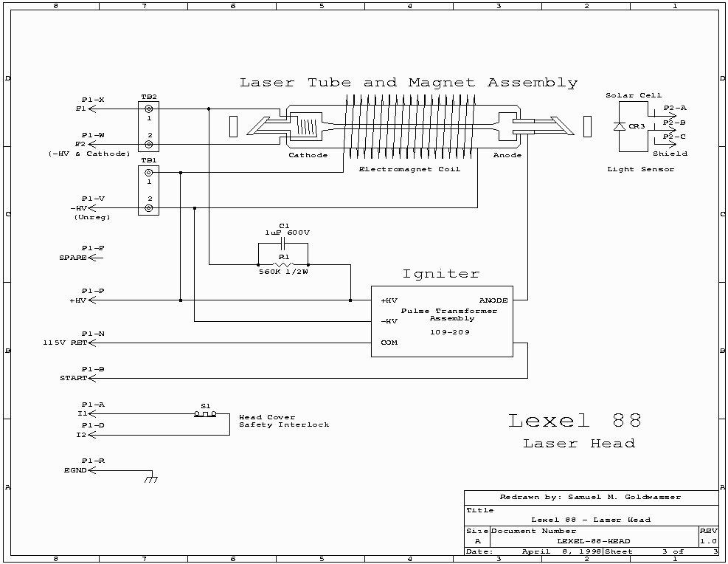
Task: Click the Igniter COM pin label
Action: 389,343
